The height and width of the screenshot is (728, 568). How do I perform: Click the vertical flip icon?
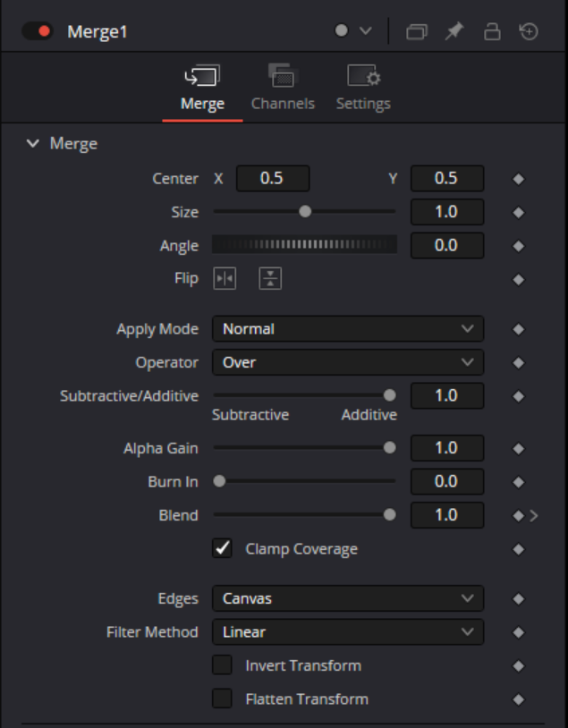click(270, 279)
